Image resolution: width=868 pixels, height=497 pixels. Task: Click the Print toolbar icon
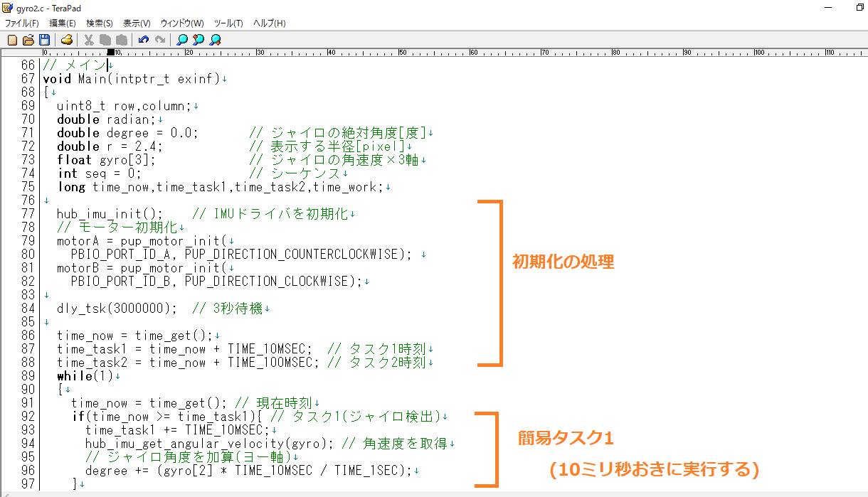66,40
